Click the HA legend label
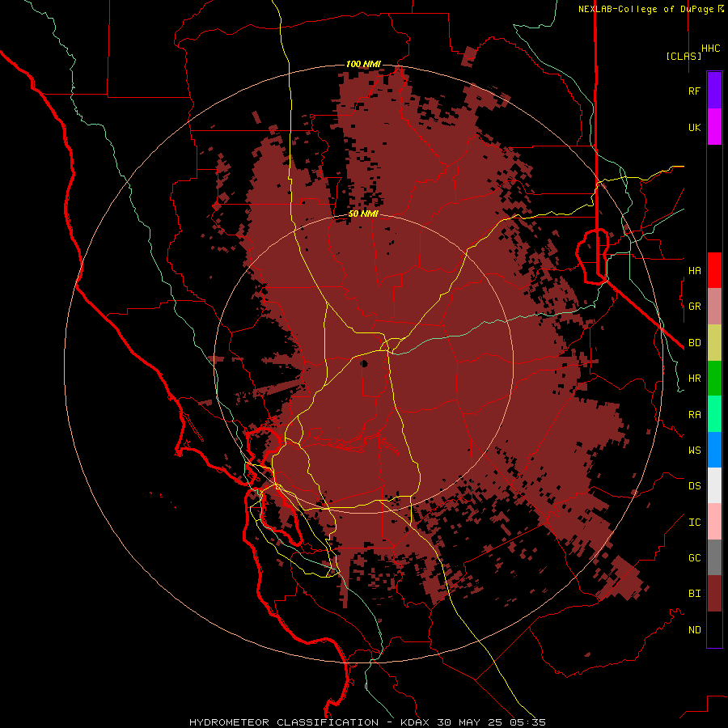 [x=694, y=270]
